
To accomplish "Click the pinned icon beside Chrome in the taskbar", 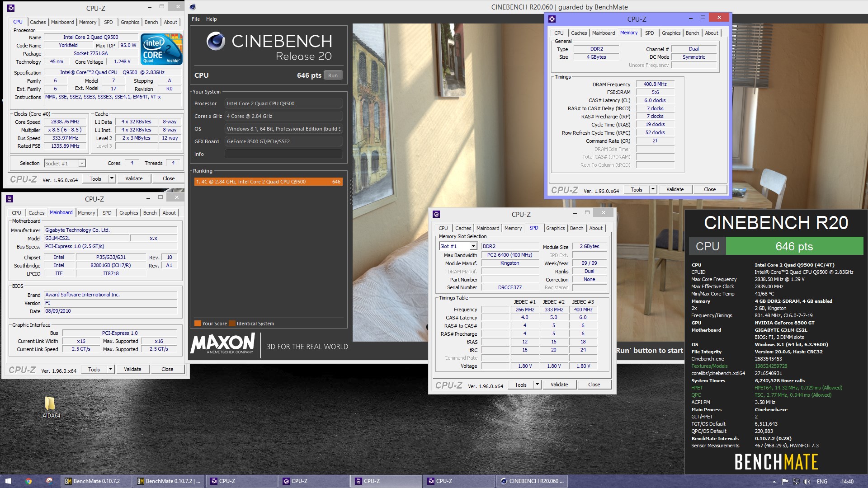I will [x=49, y=481].
